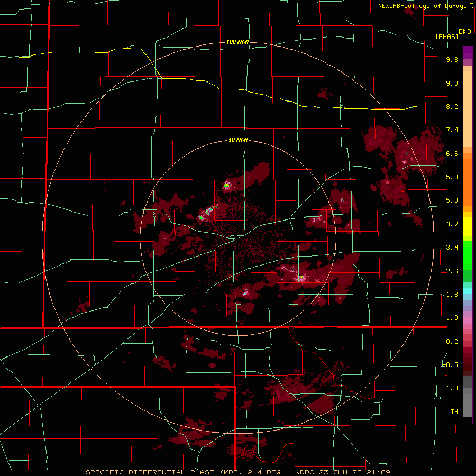Click the 9.8 scale value
The image size is (476, 476).
point(452,59)
